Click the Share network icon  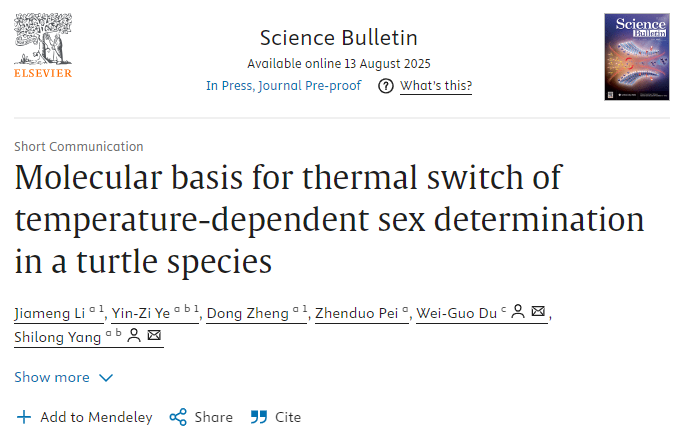click(178, 417)
